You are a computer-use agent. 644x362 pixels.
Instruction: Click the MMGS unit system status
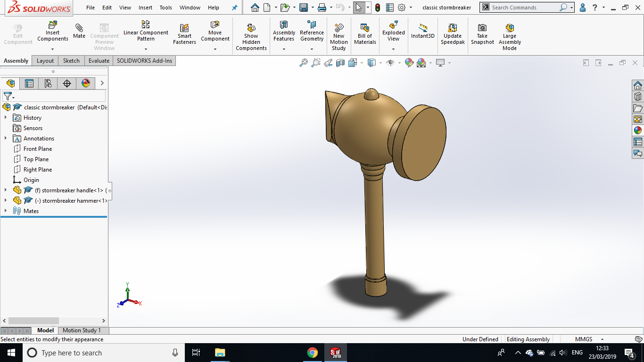coord(584,339)
